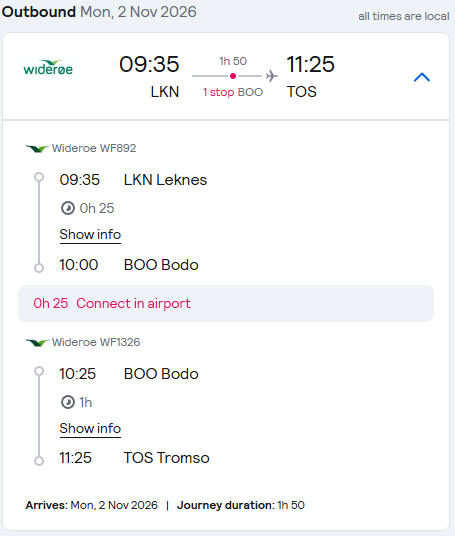455x536 pixels.
Task: Click the Journey duration 1h 50 text
Action: (x=241, y=505)
